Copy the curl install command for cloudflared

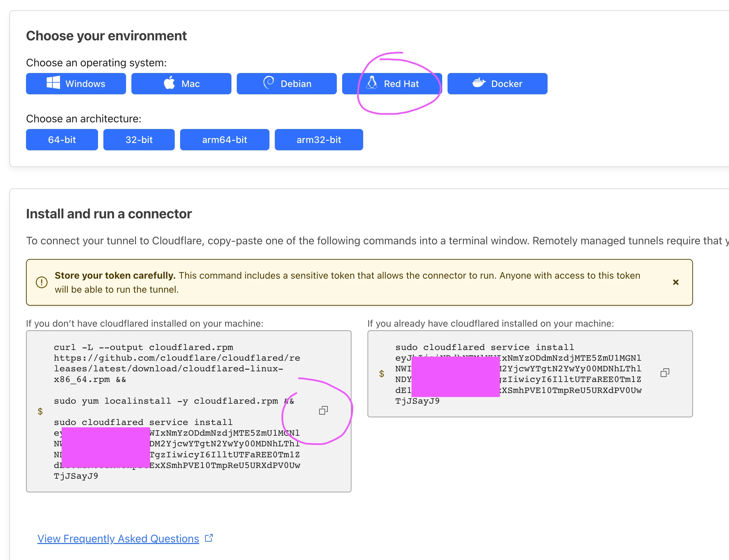click(x=323, y=410)
